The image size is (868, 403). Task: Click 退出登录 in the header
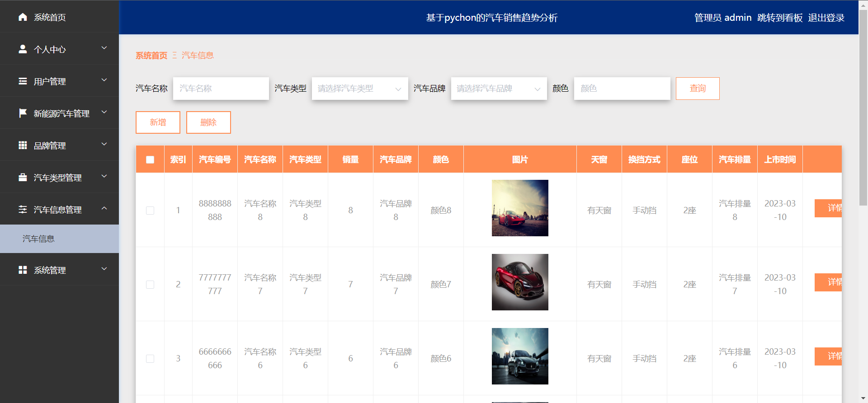826,18
